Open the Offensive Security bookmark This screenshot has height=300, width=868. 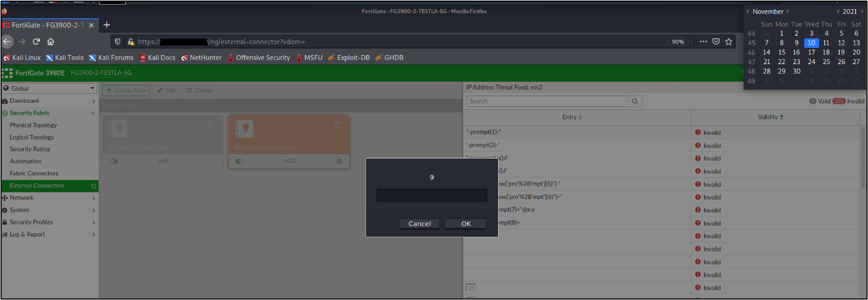click(x=259, y=57)
